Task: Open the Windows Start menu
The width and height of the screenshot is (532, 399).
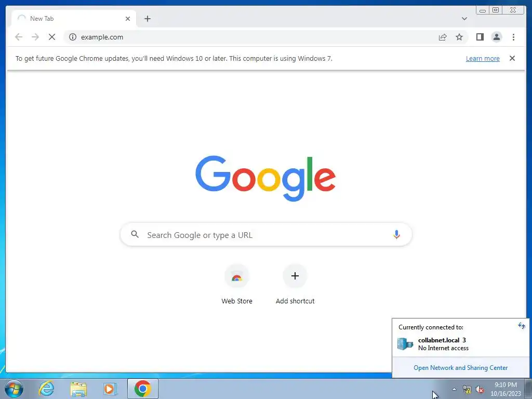Action: [x=14, y=389]
